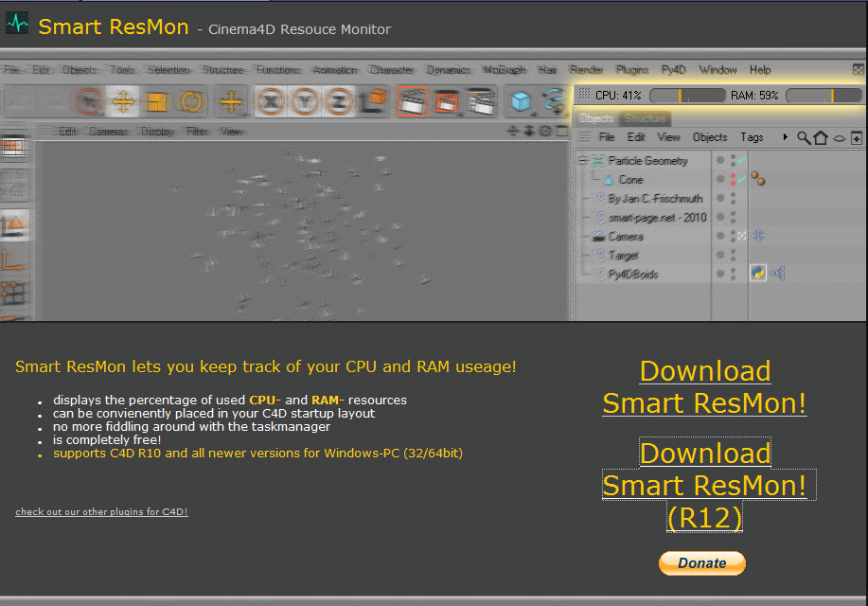This screenshot has width=868, height=606.
Task: Toggle green enable checkmark on Particle Geometry
Action: (x=742, y=160)
